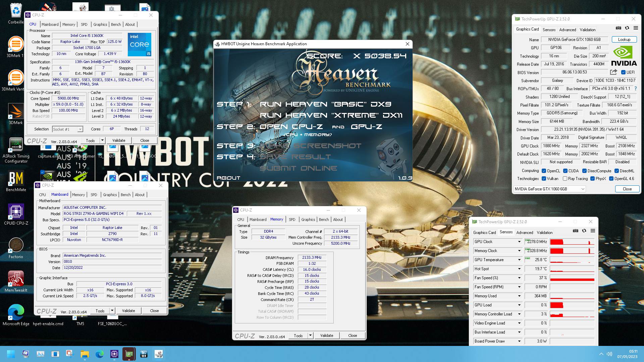644x362 pixels.
Task: Click the BIOS export share icon in GPU-Z
Action: (x=613, y=72)
